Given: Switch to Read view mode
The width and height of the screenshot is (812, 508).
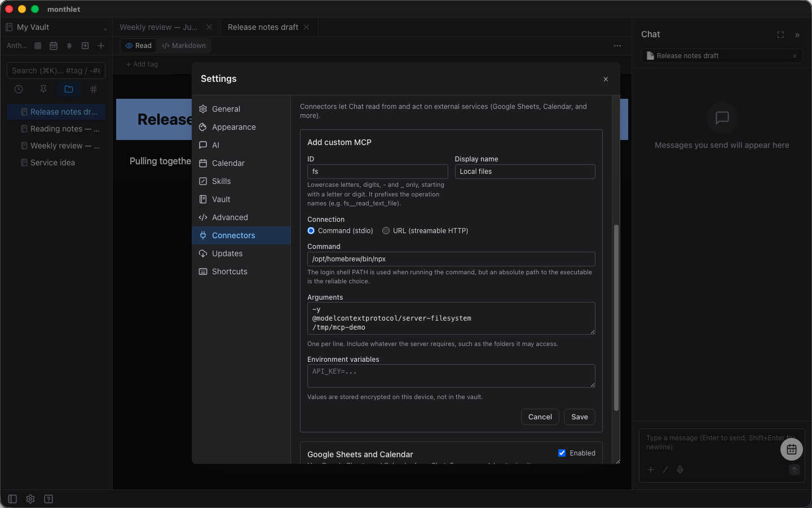Looking at the screenshot, I should click(x=138, y=46).
